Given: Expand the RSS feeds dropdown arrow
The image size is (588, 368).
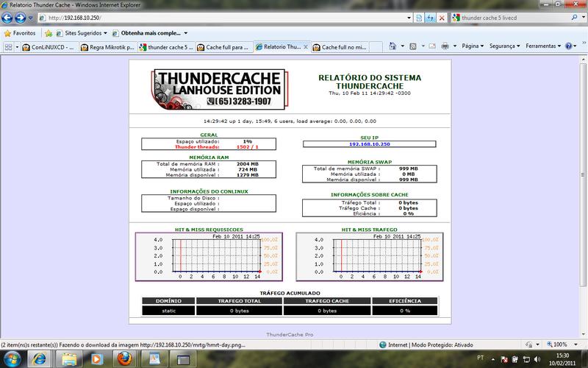Looking at the screenshot, I should coord(423,46).
